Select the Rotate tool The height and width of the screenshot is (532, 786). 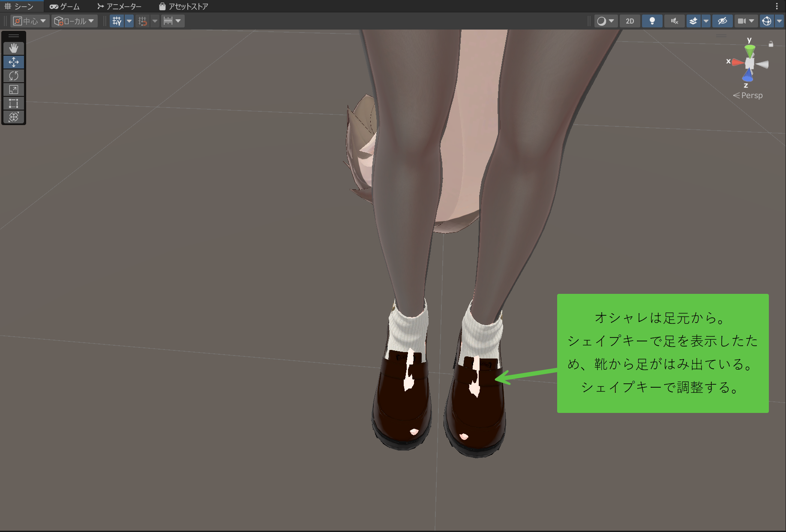(14, 76)
